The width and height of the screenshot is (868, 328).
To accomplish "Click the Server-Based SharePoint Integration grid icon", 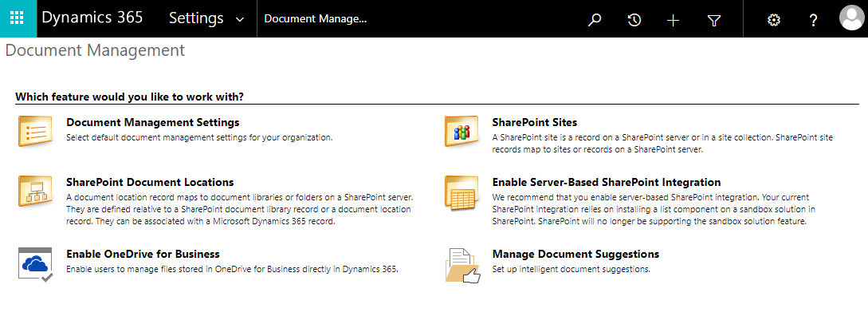I will [461, 194].
